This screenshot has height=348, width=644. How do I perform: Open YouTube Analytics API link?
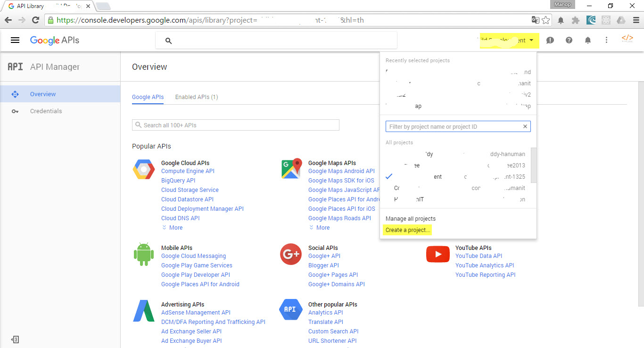click(485, 265)
